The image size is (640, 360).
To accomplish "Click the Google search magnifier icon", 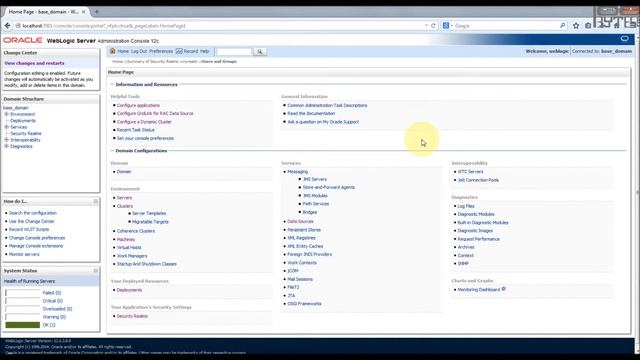I will [x=563, y=25].
